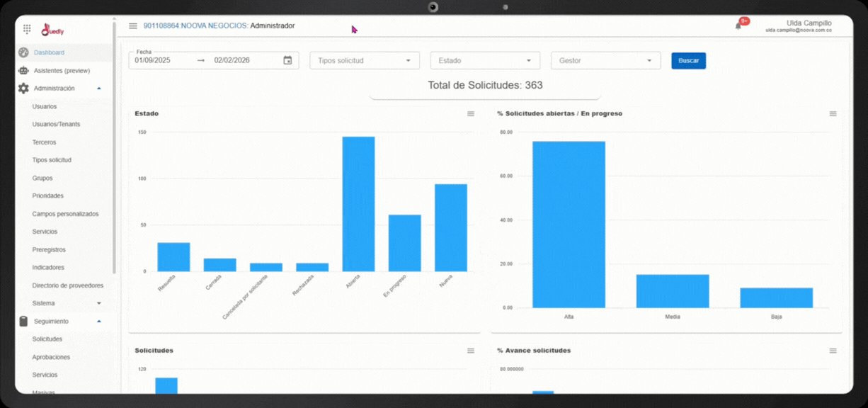Viewport: 868px width, 408px height.
Task: Expand the Tipos solicitud dropdown
Action: (x=364, y=61)
